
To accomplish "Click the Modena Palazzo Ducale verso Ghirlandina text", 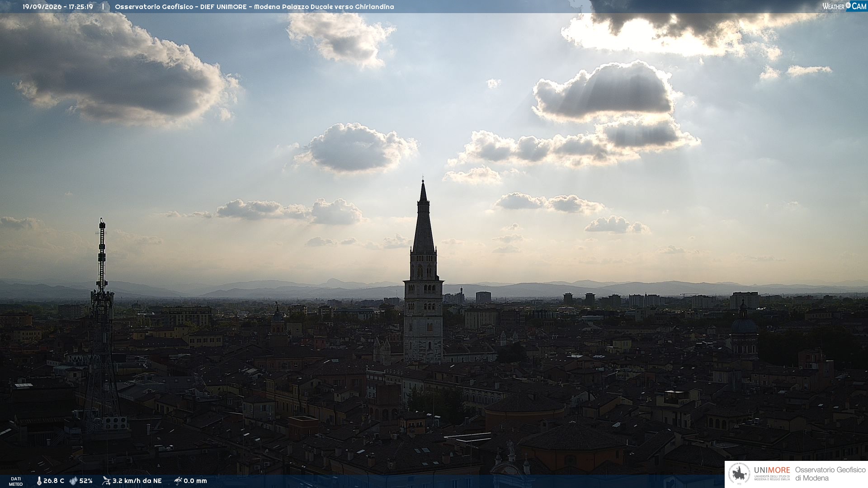I will click(x=324, y=7).
